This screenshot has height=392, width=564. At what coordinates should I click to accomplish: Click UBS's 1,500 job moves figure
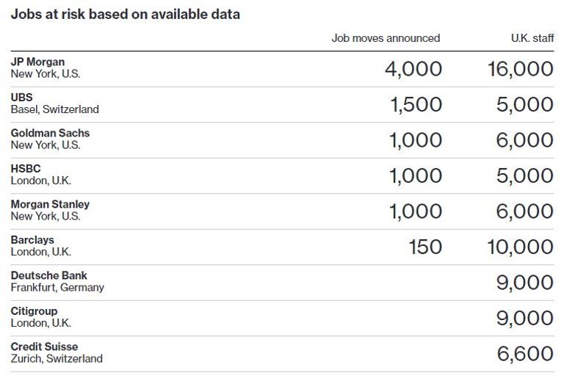pos(416,105)
